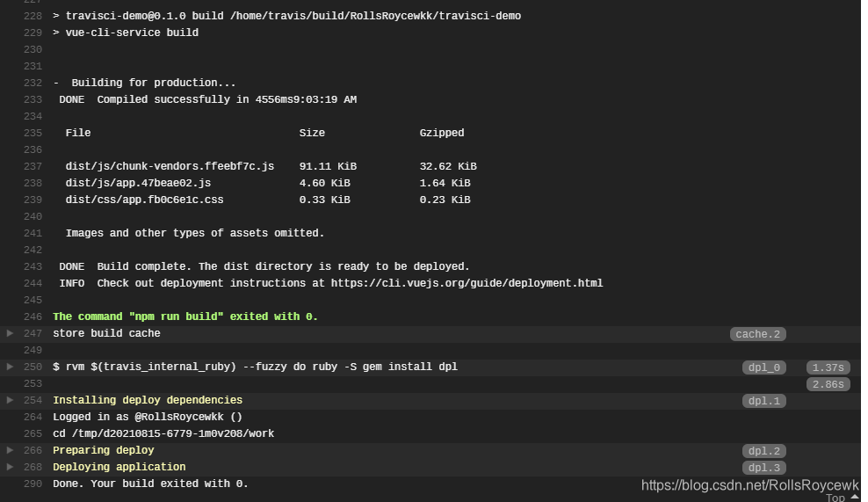Click the dpl.2 fold badge
The image size is (868, 502).
click(x=764, y=451)
